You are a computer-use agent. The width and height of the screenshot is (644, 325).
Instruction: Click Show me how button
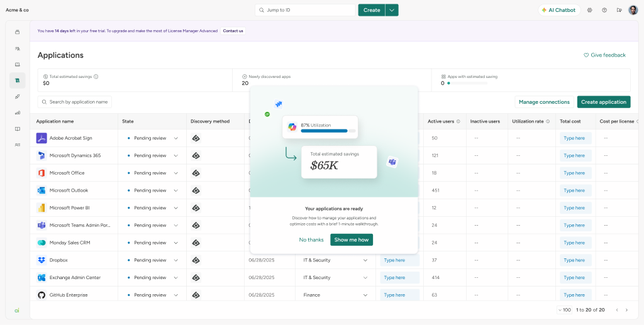(x=352, y=240)
